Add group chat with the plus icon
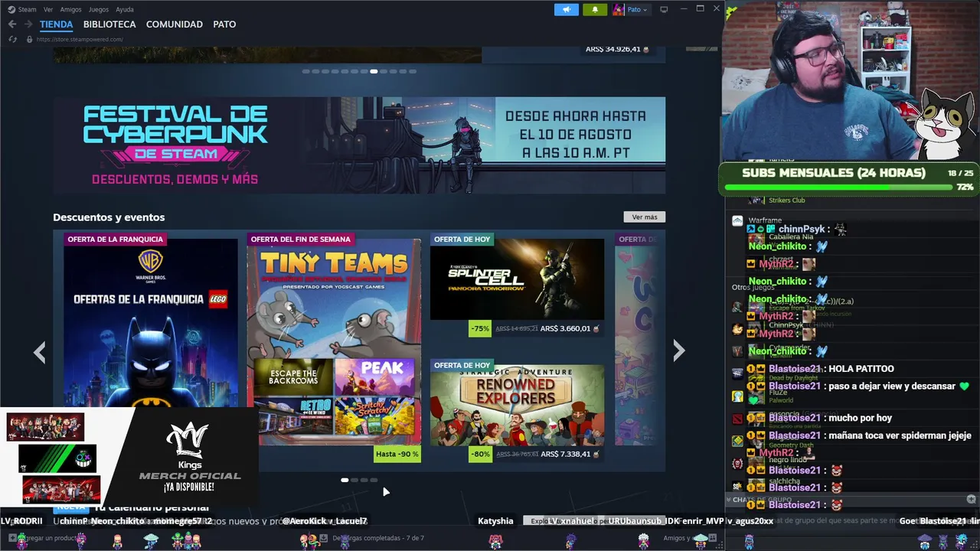The width and height of the screenshot is (980, 551). click(x=971, y=500)
